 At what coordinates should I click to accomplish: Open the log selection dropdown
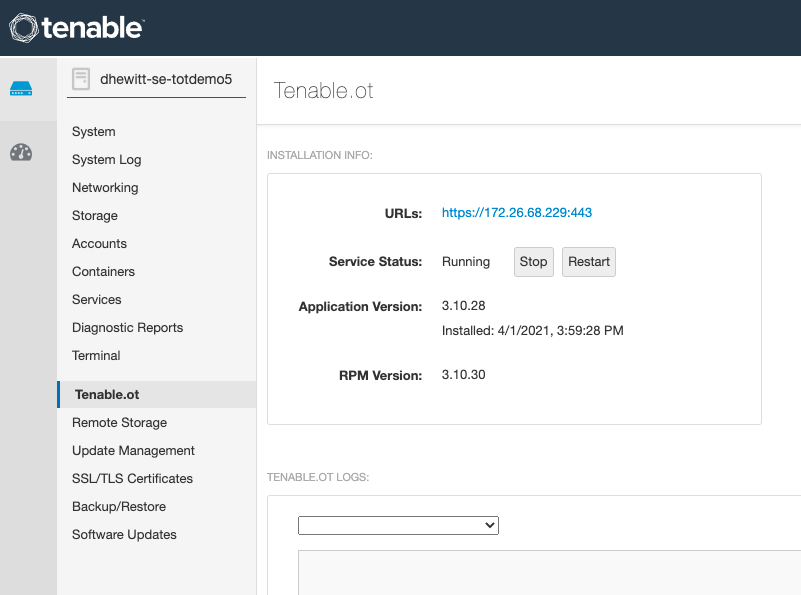point(397,525)
